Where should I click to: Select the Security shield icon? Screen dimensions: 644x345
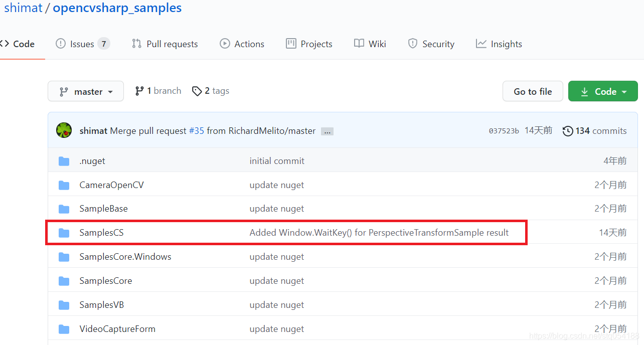click(412, 44)
